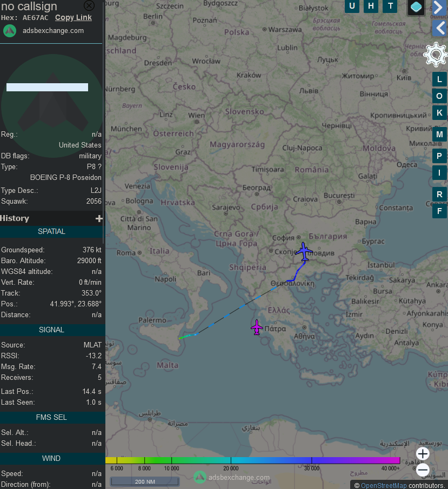Click the groundspeed value 376 kt
This screenshot has height=489, width=448.
coord(92,250)
